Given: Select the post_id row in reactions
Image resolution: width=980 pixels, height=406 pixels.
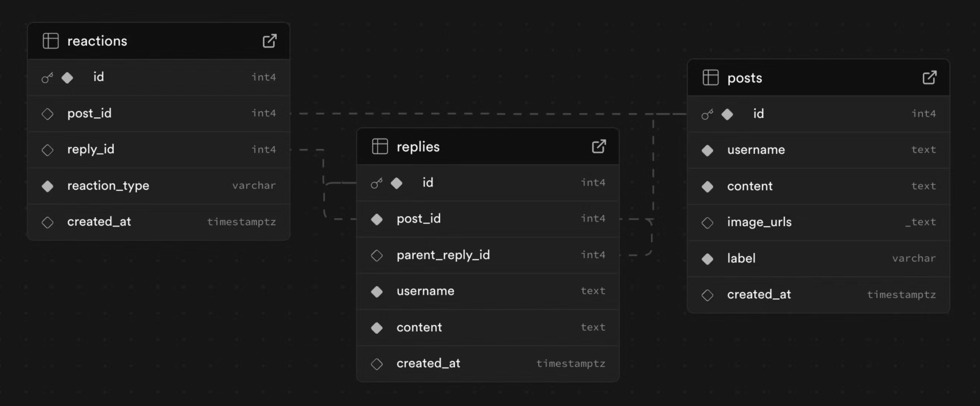Looking at the screenshot, I should (89, 113).
